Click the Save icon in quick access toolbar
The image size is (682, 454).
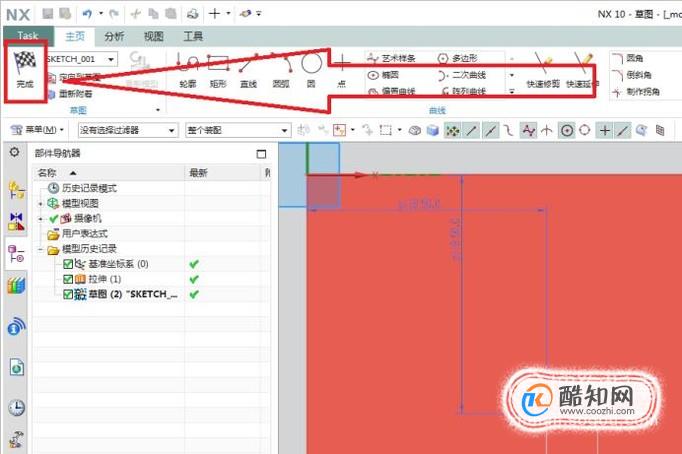pyautogui.click(x=47, y=14)
